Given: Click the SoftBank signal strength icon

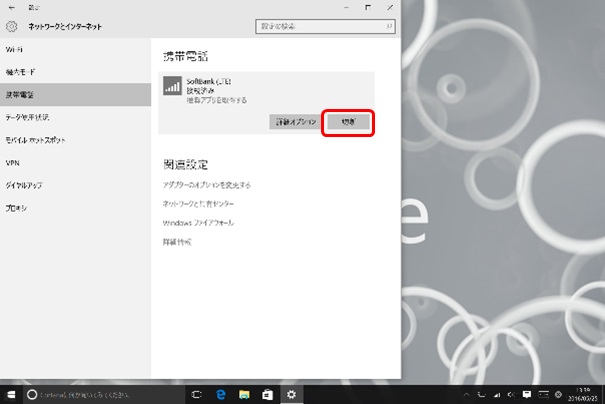Looking at the screenshot, I should 172,86.
